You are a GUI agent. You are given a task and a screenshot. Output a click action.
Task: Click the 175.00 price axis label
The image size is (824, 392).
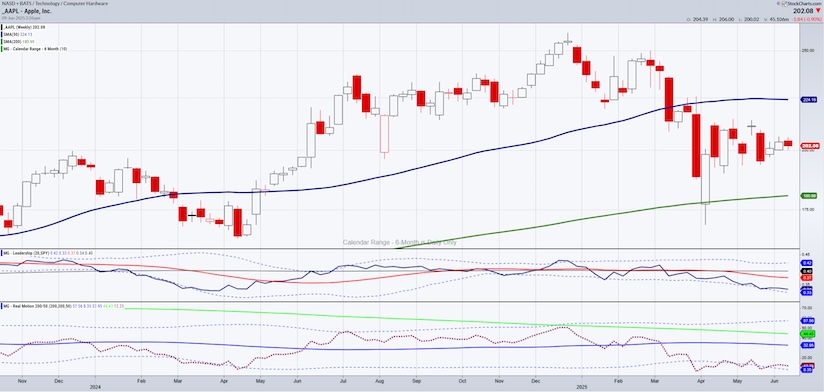(807, 209)
